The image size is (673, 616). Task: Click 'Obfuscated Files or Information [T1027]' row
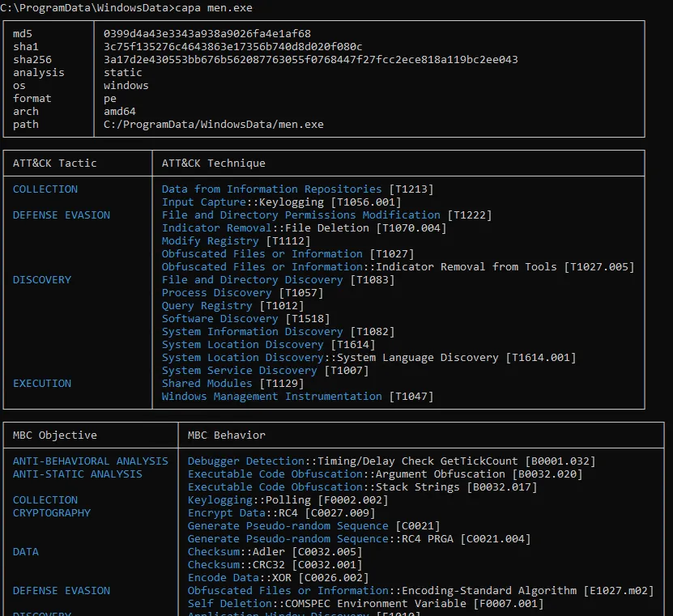point(288,254)
